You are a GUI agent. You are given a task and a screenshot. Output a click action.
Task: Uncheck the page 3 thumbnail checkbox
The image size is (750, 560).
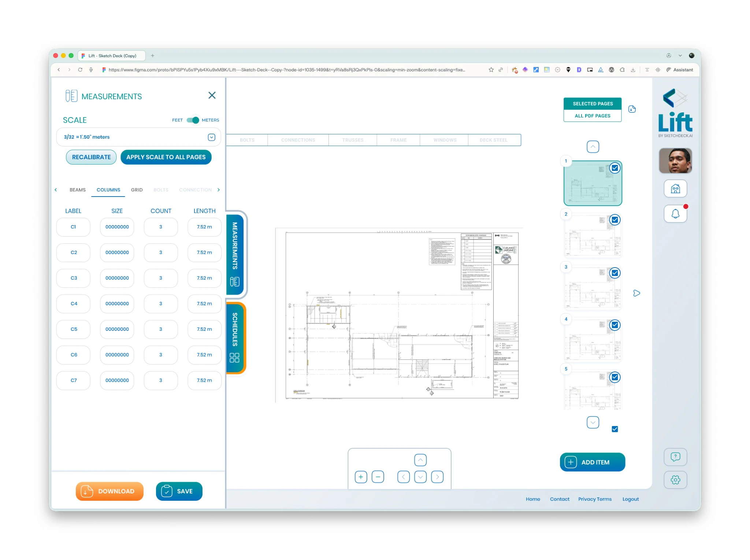(x=615, y=273)
